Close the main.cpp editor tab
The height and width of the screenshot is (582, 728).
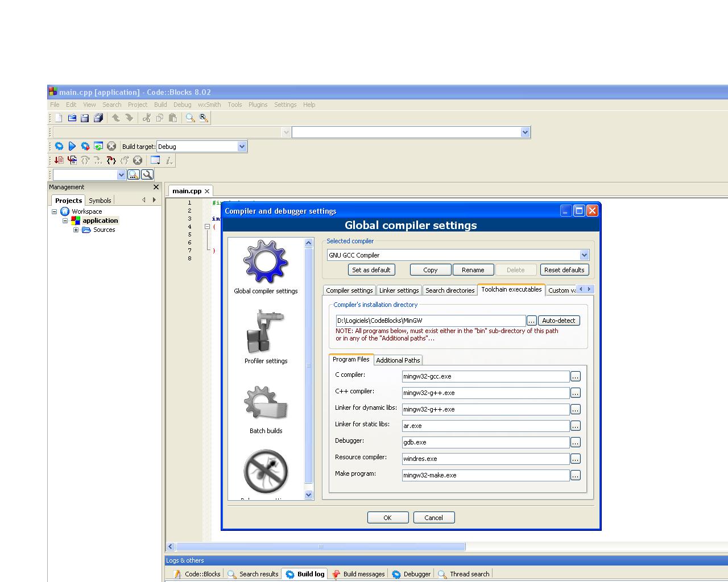point(207,191)
